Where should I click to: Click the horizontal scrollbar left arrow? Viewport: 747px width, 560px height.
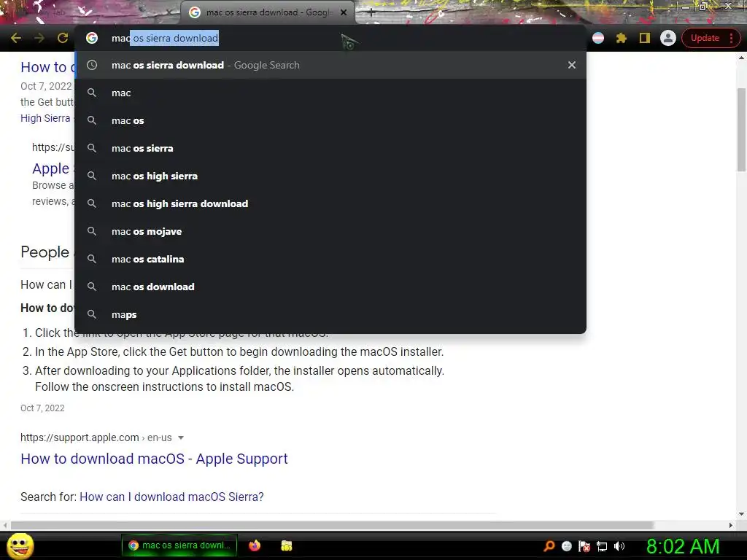click(x=5, y=525)
